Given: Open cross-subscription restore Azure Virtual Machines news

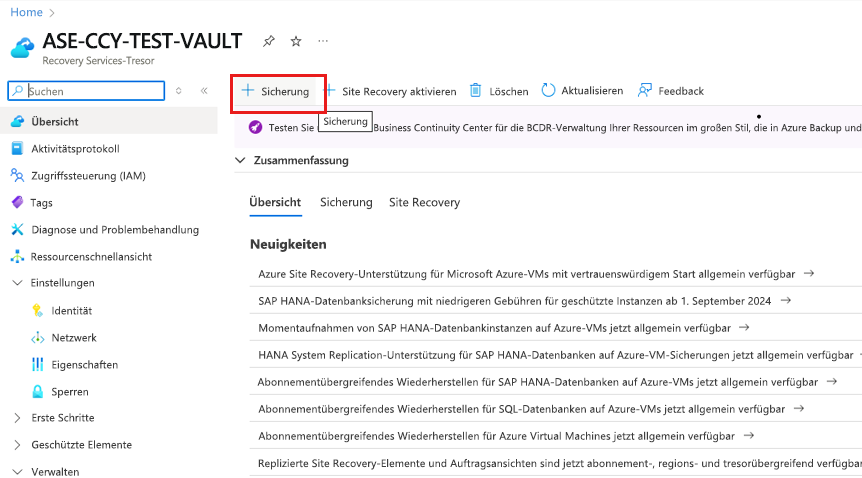Looking at the screenshot, I should tap(496, 436).
